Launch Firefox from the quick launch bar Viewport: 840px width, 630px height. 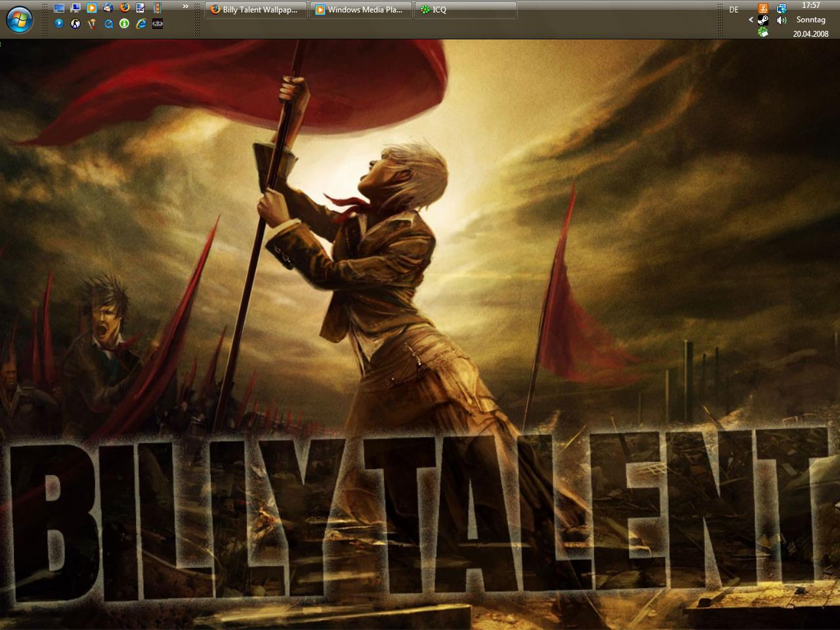[125, 9]
